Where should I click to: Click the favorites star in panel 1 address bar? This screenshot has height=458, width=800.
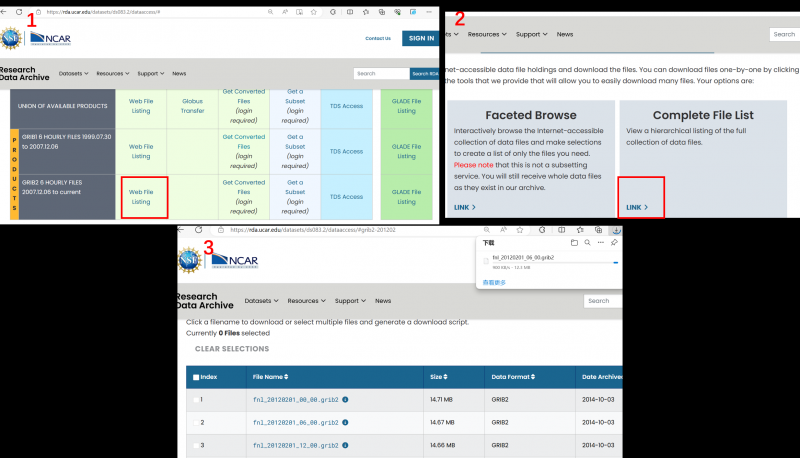[x=315, y=11]
